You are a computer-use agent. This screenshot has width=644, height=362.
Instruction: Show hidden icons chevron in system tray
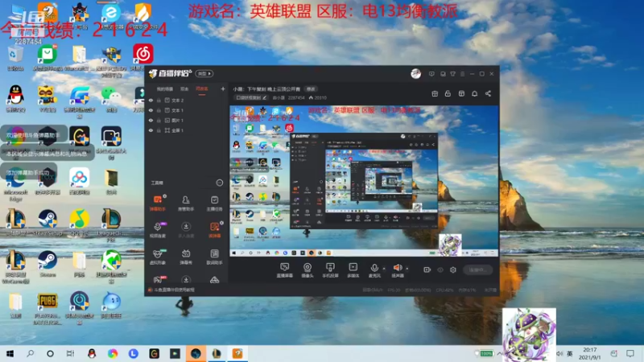click(x=499, y=353)
